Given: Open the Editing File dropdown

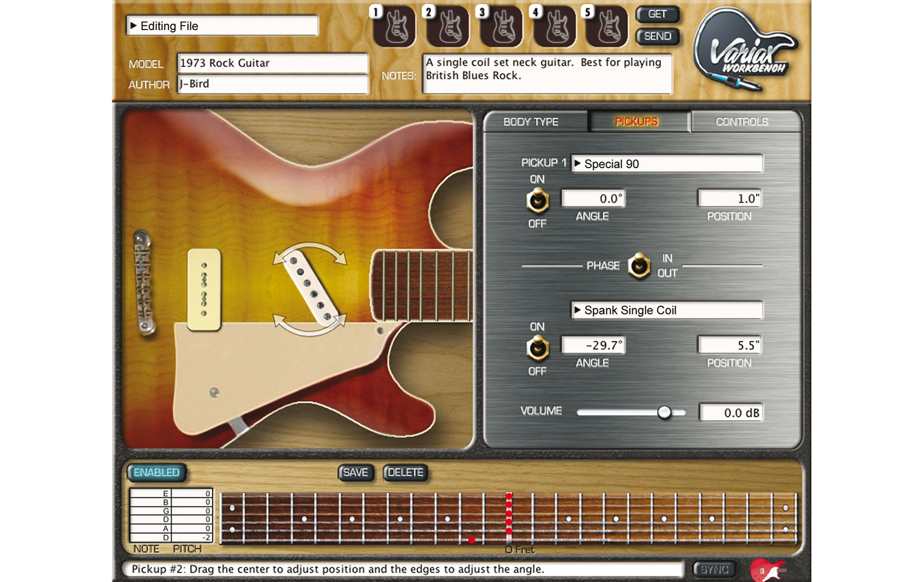Looking at the screenshot, I should point(222,26).
